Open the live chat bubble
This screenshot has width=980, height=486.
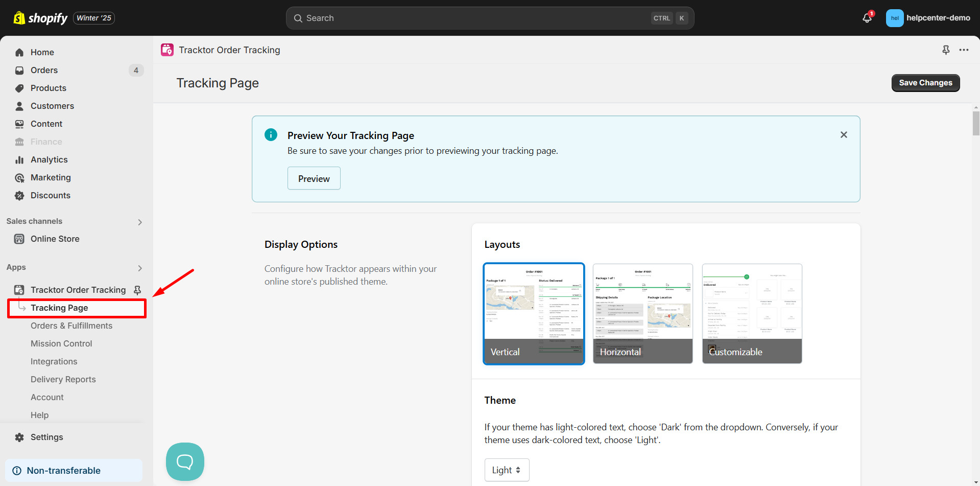[x=184, y=461]
